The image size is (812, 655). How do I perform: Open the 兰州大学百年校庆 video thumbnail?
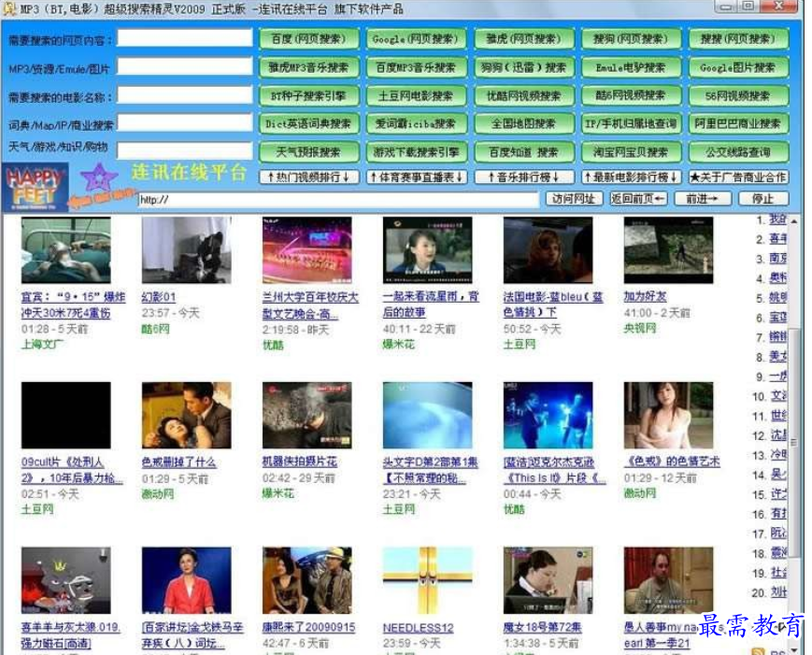pyautogui.click(x=307, y=250)
